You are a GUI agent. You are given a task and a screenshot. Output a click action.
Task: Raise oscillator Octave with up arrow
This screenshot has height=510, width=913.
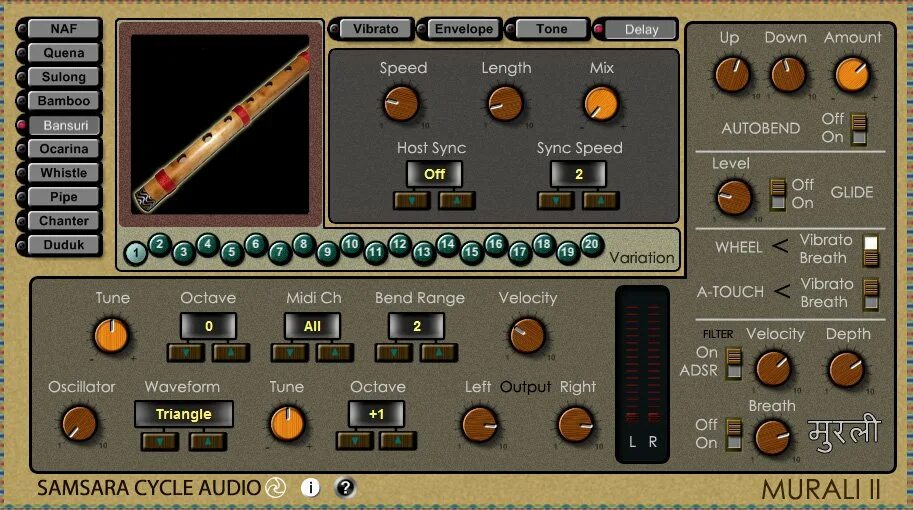398,440
